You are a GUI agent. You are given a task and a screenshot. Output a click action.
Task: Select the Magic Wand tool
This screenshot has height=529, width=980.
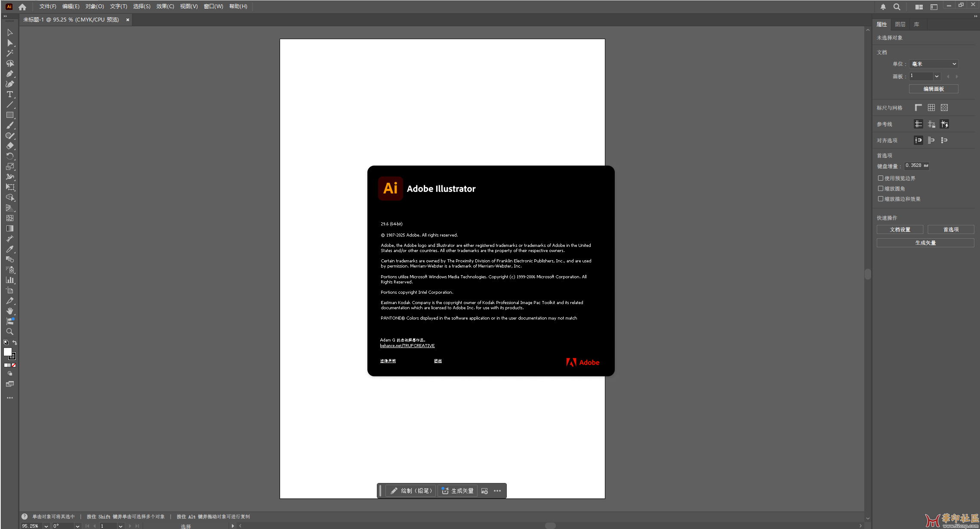[10, 53]
